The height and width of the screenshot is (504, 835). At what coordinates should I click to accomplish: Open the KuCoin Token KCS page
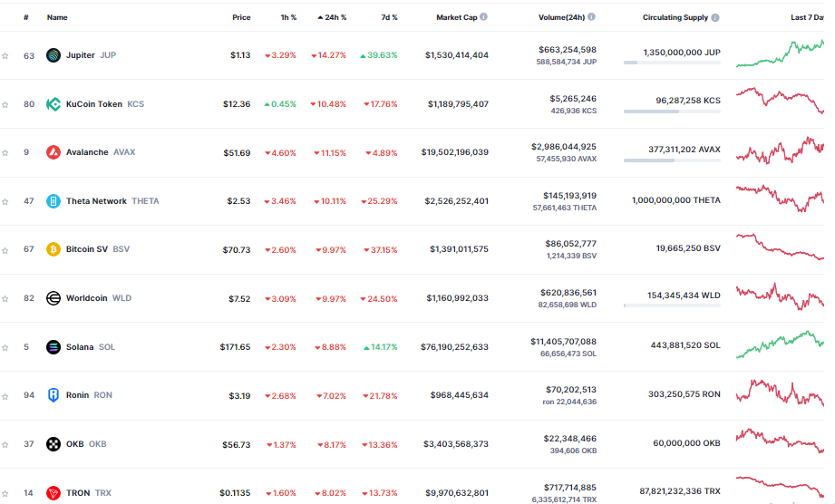(105, 103)
